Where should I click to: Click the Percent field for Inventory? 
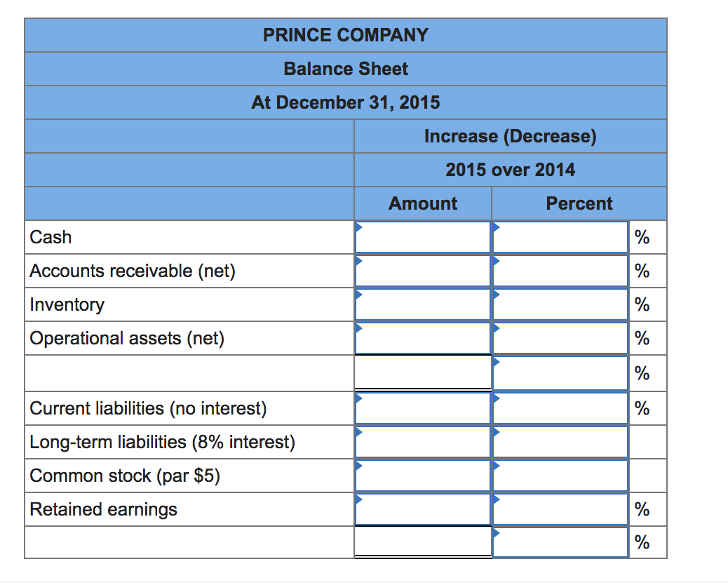pos(560,304)
